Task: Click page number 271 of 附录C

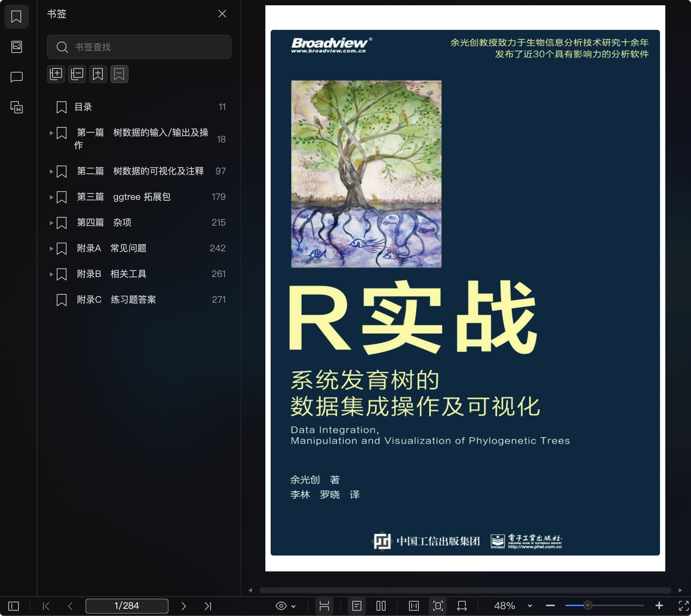Action: 218,300
